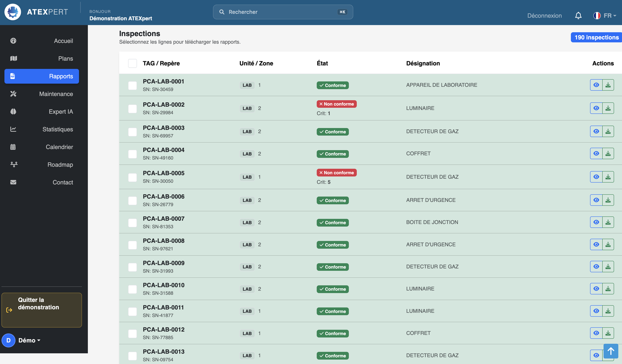The width and height of the screenshot is (622, 364).
Task: Open the Maintenance page
Action: pos(42,94)
